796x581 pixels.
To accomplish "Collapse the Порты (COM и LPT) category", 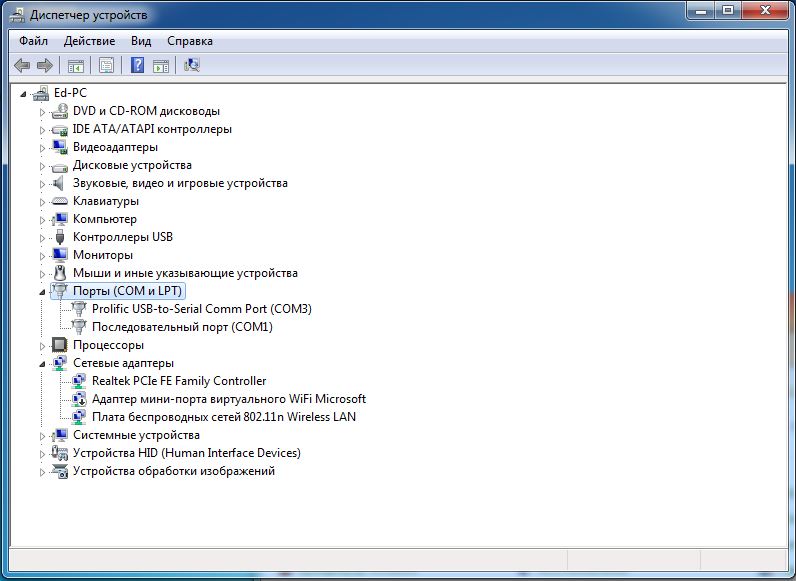I will [42, 292].
